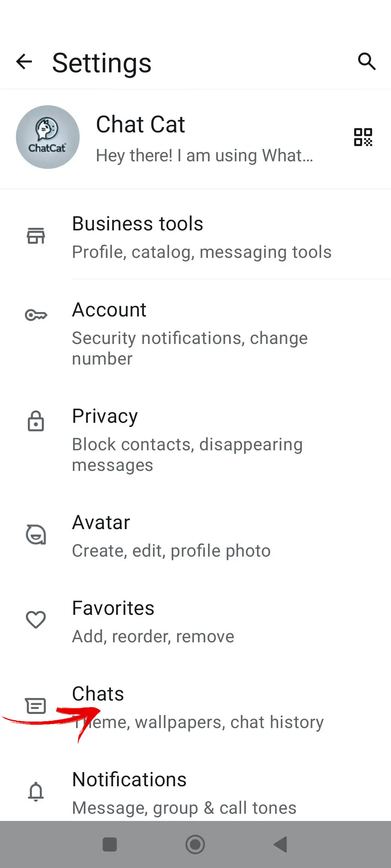Viewport: 391px width, 868px height.
Task: Open Chats settings
Action: click(198, 707)
